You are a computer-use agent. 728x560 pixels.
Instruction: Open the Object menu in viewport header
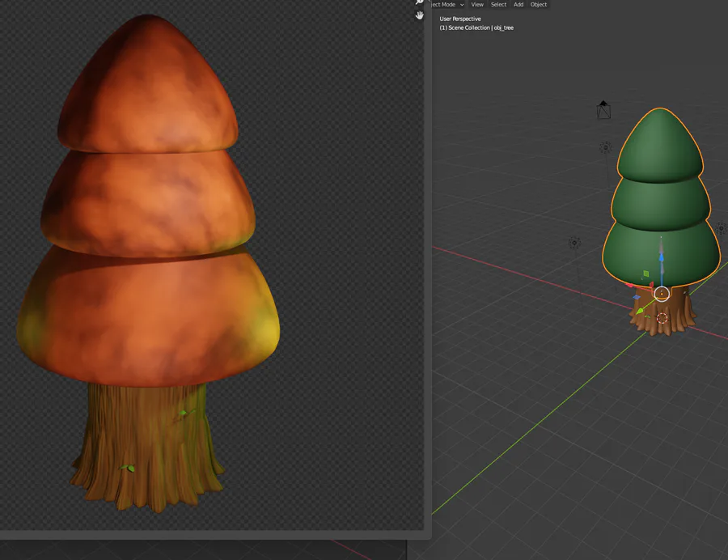[539, 4]
